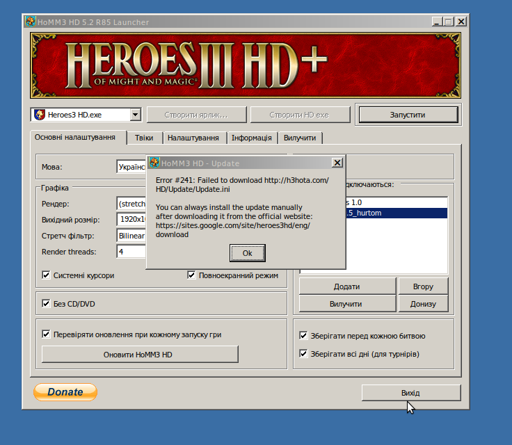Switch to the Твіки tab

point(144,138)
